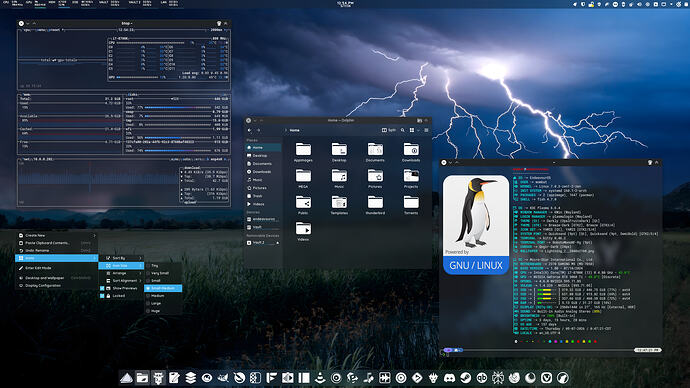
Task: Expand Arrange submenu
Action: tap(121, 273)
